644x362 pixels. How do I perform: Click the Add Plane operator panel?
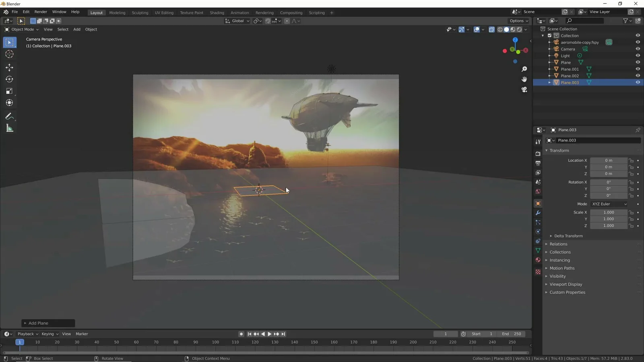click(x=48, y=323)
